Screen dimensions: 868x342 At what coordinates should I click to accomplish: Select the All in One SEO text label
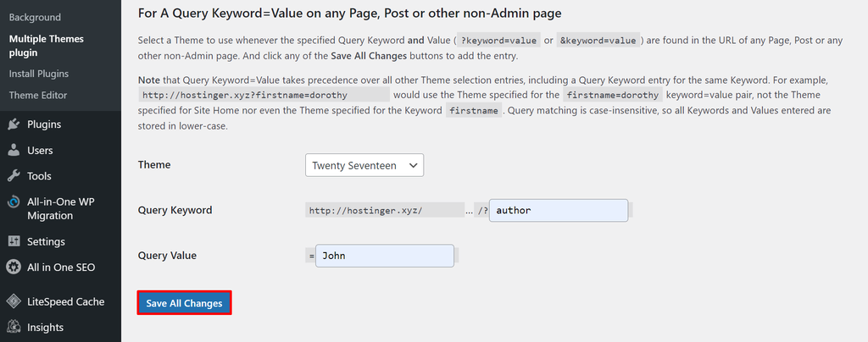pos(61,268)
